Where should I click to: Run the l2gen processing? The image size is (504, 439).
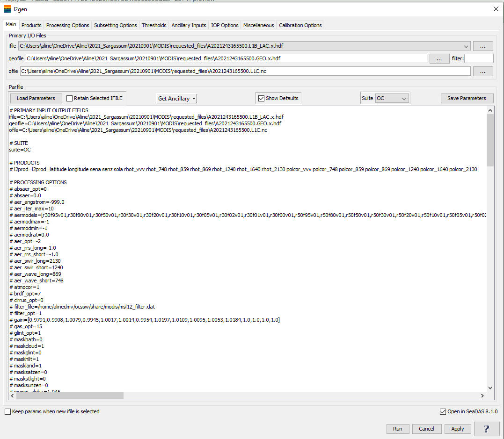(x=397, y=429)
